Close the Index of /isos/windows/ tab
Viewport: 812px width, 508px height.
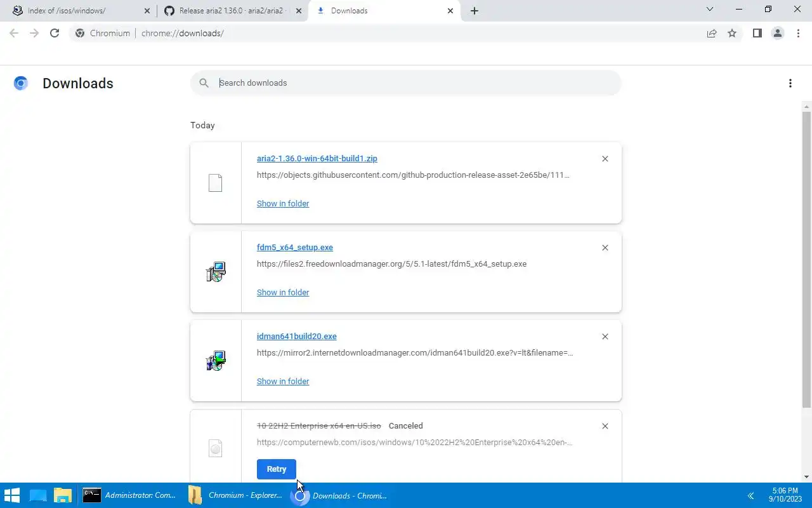tap(147, 11)
